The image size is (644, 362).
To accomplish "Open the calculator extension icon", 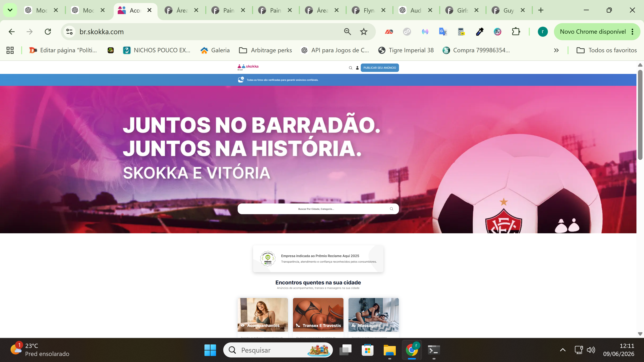I will pos(461,32).
